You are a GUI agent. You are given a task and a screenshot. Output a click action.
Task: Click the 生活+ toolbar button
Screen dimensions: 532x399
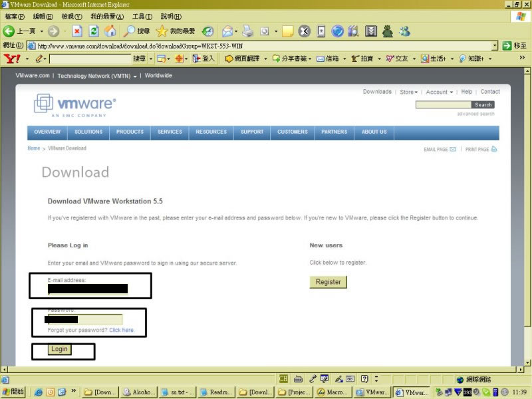[x=434, y=59]
